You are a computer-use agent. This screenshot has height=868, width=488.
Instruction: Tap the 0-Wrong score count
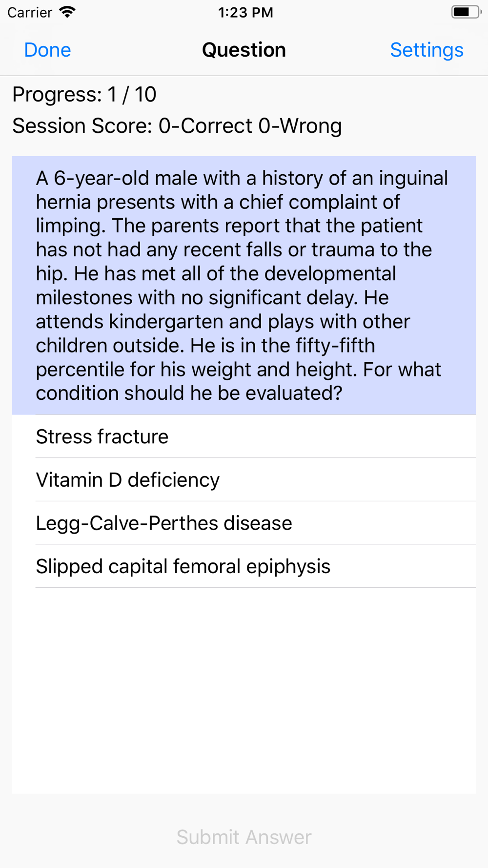coord(300,126)
